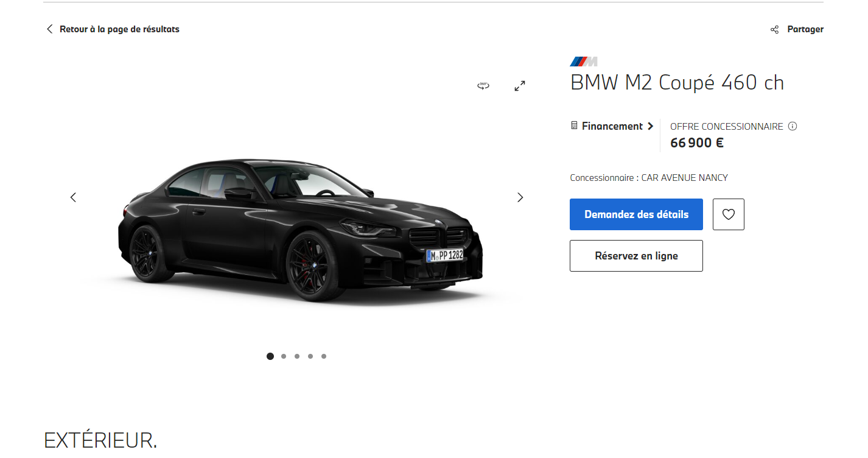Viewport: 868px width, 458px height.
Task: Open the 360° view icon
Action: pos(483,86)
